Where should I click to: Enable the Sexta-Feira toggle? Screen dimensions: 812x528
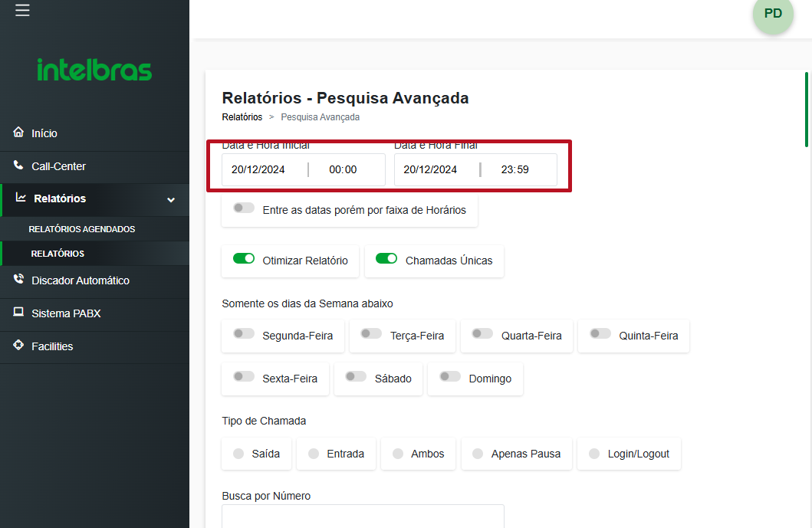click(x=243, y=376)
